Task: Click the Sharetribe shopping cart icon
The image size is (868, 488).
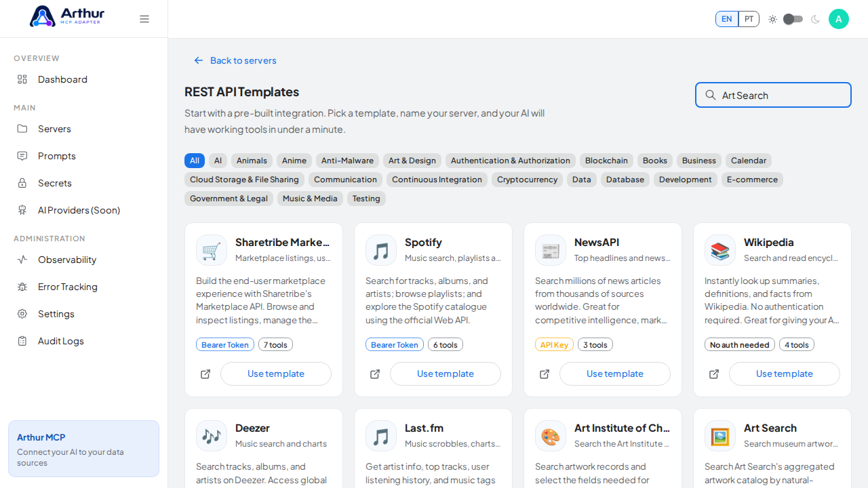Action: [212, 250]
